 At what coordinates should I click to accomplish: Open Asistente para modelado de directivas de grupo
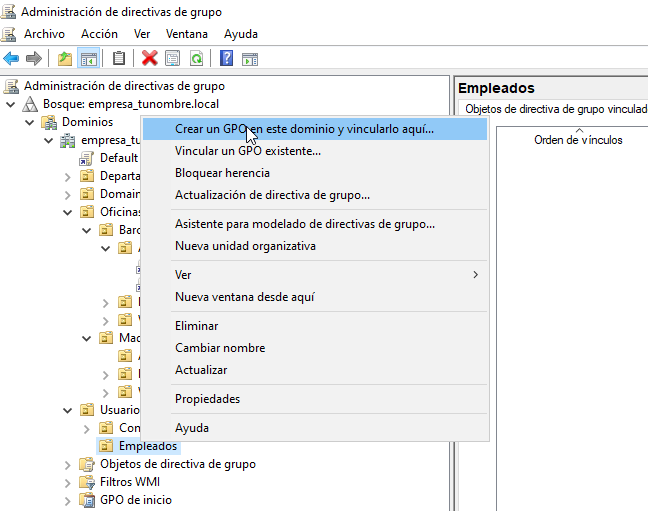click(x=315, y=224)
